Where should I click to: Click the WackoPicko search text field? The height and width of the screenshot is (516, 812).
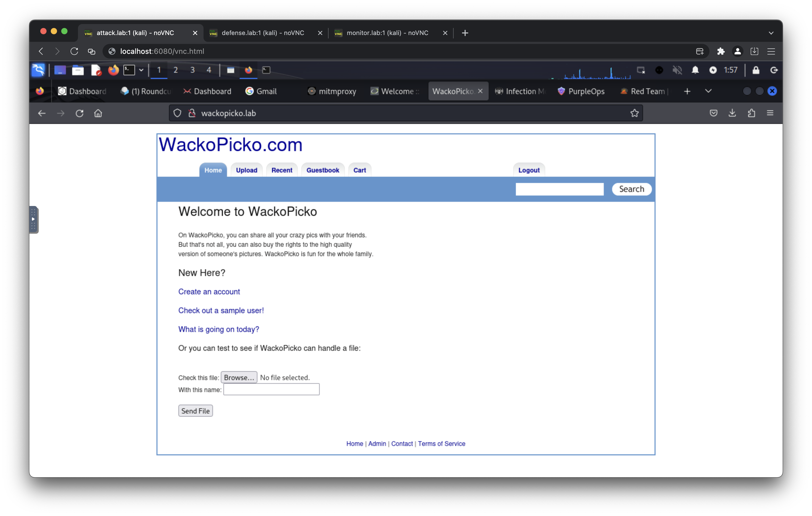pyautogui.click(x=559, y=189)
